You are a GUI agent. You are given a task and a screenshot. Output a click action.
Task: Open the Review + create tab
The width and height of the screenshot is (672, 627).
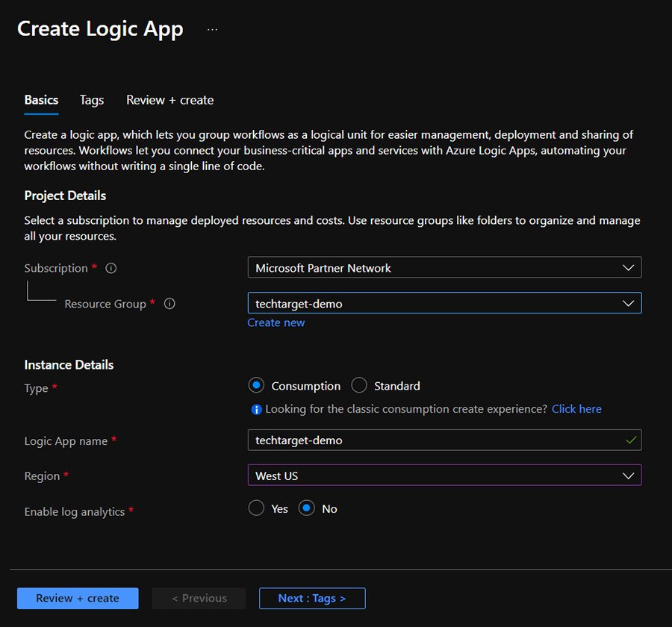point(169,100)
